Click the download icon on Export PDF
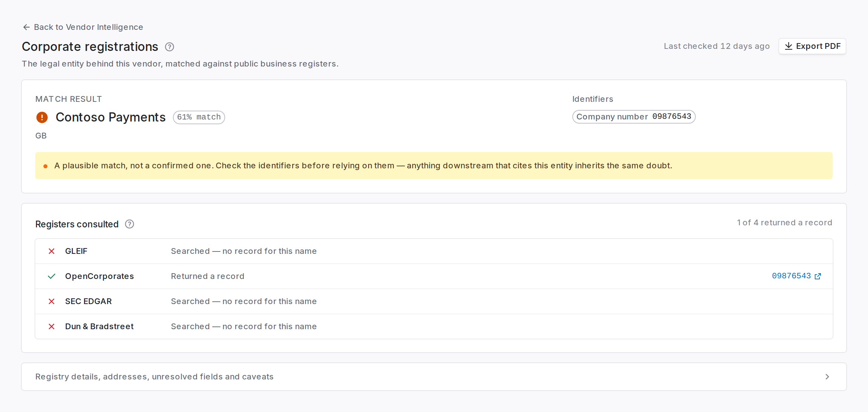The width and height of the screenshot is (868, 412). click(789, 46)
